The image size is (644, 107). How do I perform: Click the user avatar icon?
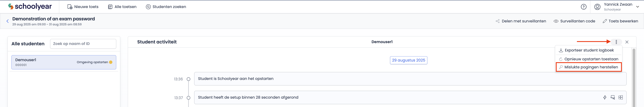(x=597, y=7)
